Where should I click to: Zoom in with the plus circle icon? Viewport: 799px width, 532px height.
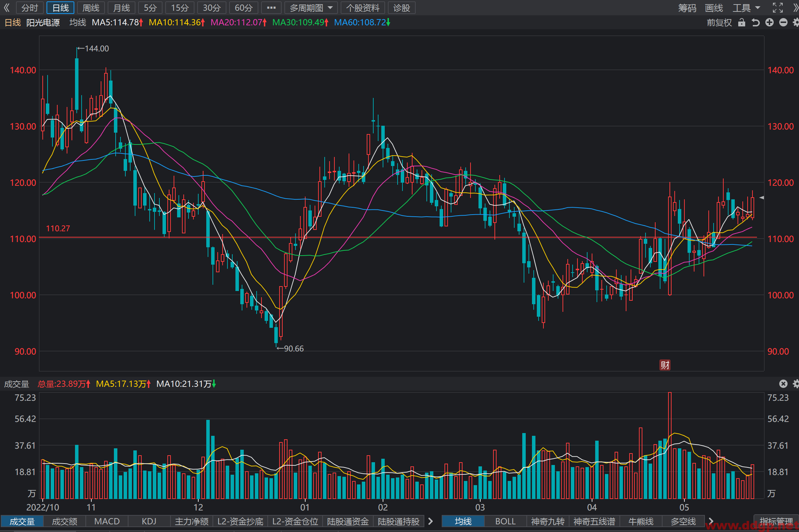(x=769, y=23)
